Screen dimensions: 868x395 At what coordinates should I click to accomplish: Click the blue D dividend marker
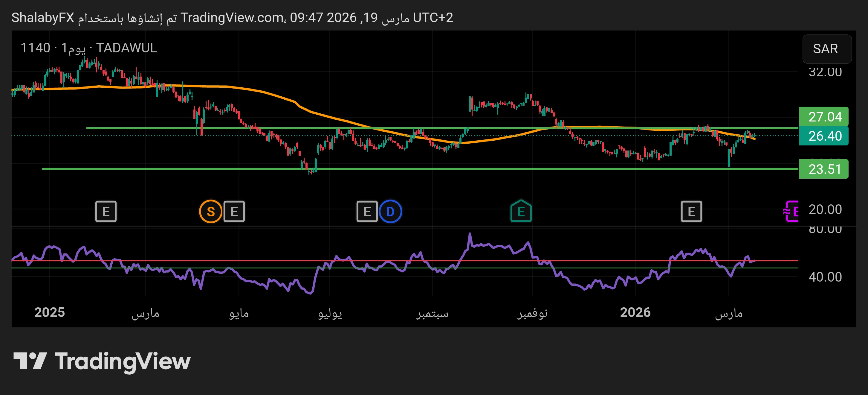click(x=390, y=212)
